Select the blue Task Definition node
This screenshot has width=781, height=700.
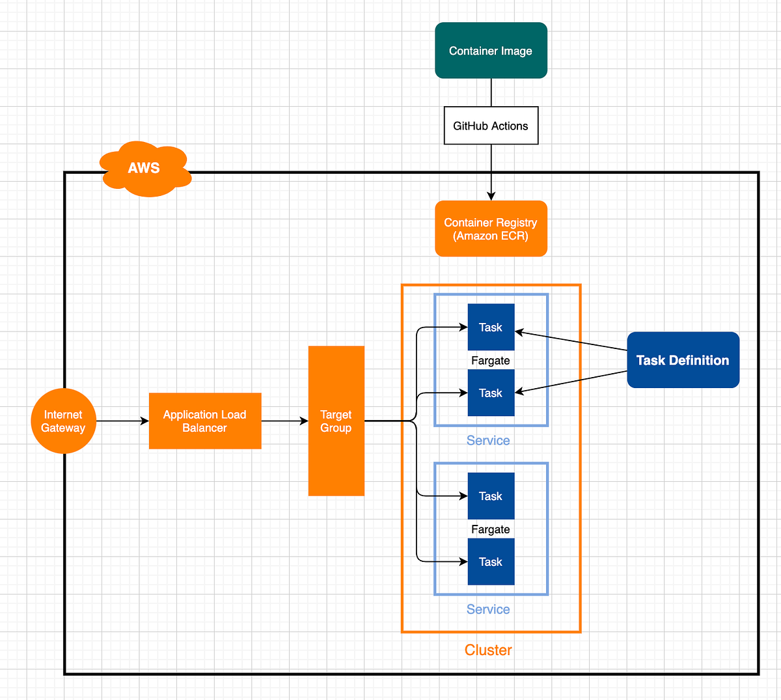[x=683, y=360]
